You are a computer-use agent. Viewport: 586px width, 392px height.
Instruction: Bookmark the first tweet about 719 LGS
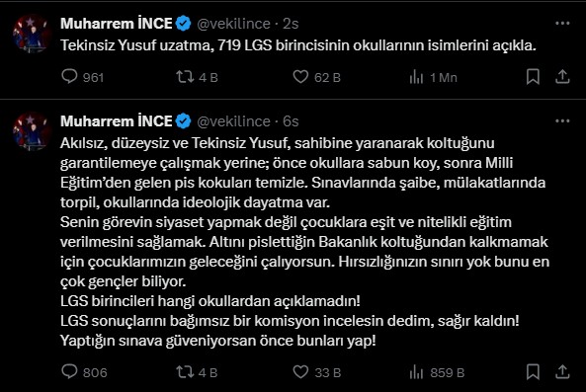[x=533, y=77]
